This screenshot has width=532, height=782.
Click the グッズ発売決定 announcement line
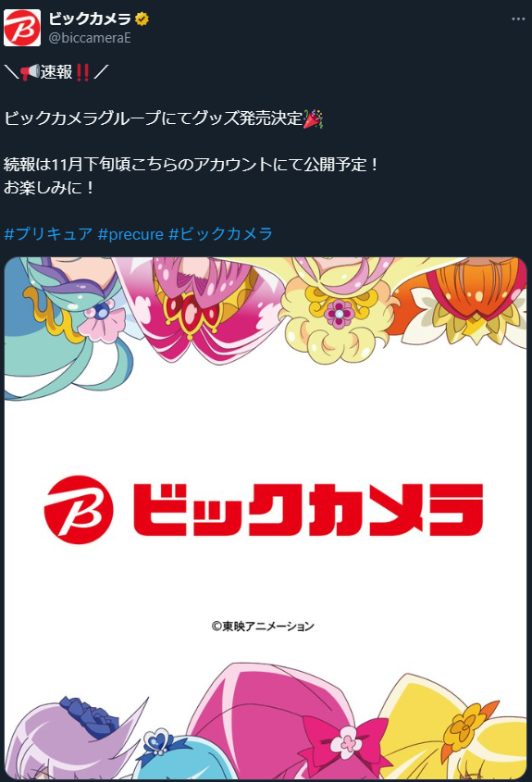[164, 118]
